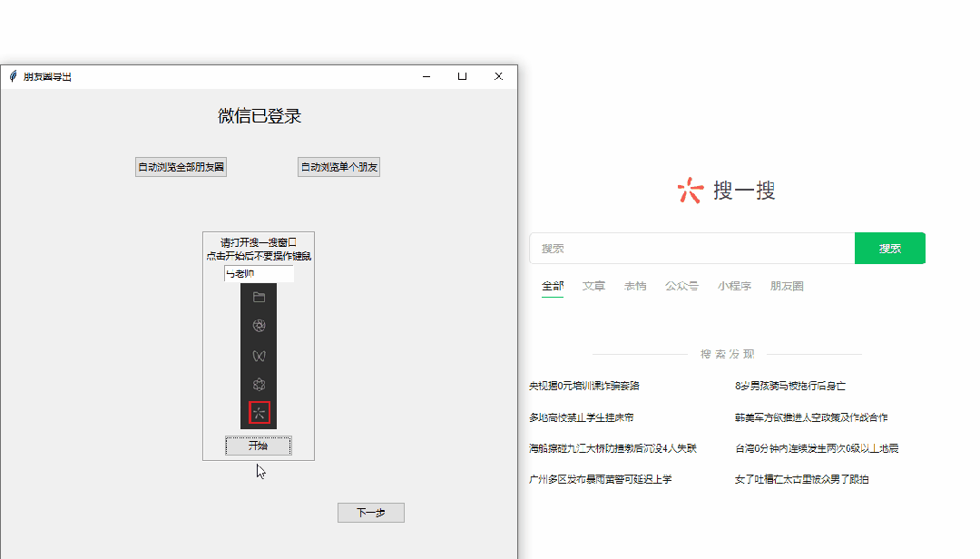
Task: Click the folder icon in the guide image
Action: point(259,297)
